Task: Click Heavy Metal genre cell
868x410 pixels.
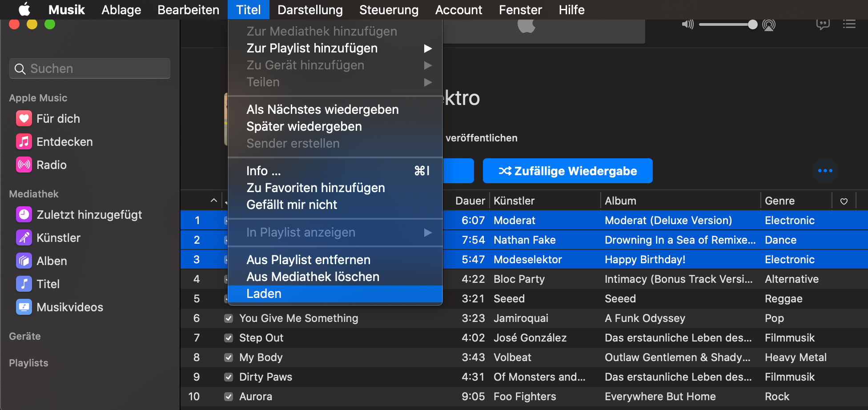Action: point(796,358)
